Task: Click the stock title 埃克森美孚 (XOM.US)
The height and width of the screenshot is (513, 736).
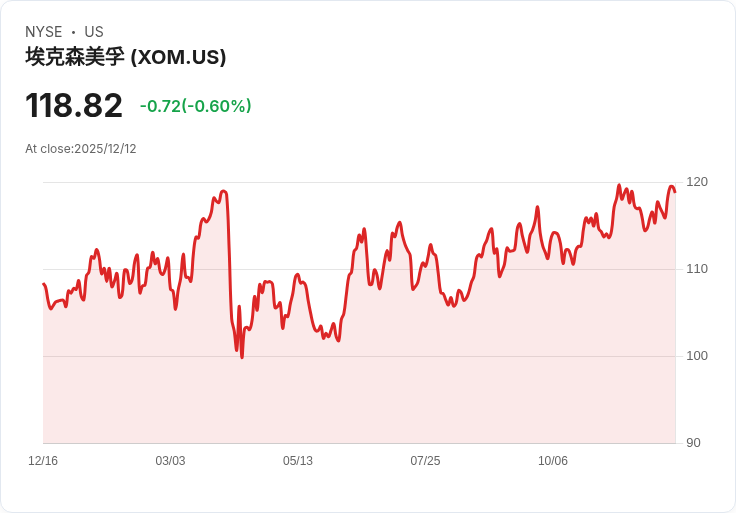Action: (125, 57)
